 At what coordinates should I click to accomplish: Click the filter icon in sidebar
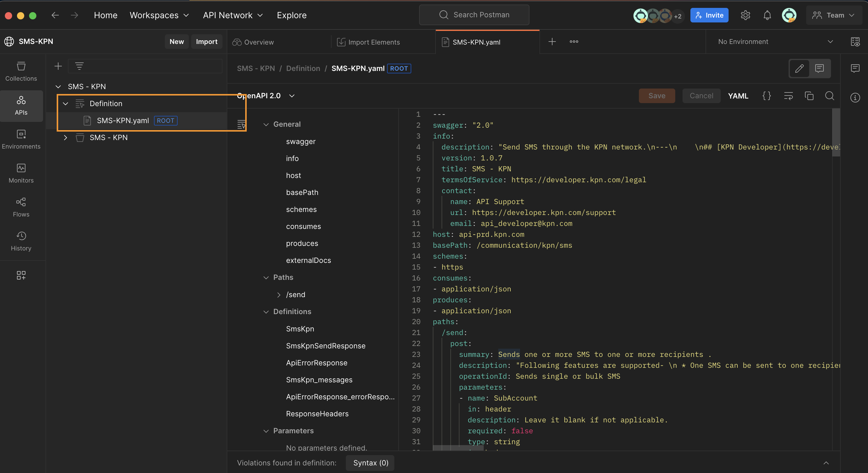point(79,66)
